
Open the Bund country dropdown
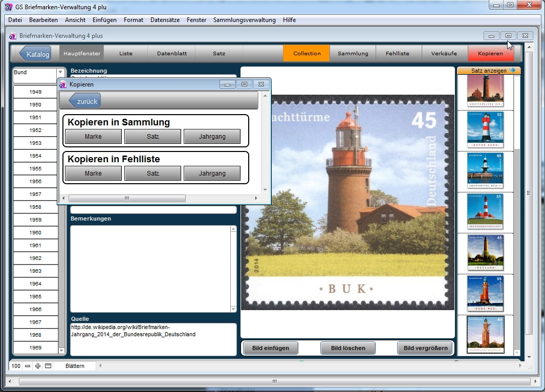pos(60,73)
